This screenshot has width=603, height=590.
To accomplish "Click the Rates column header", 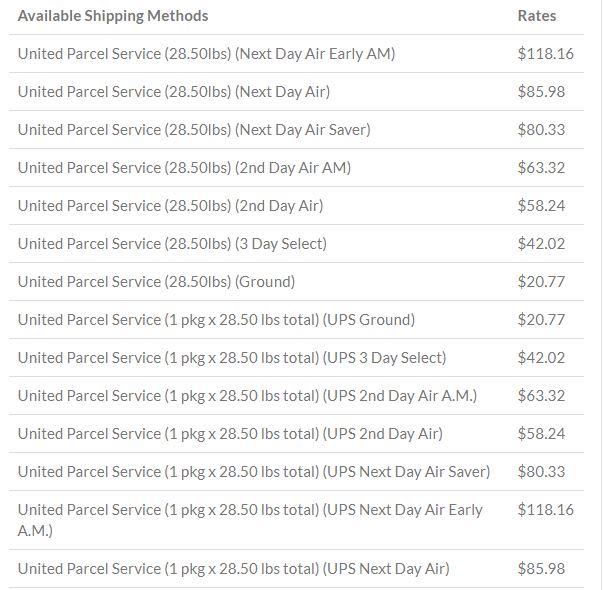I will click(537, 16).
